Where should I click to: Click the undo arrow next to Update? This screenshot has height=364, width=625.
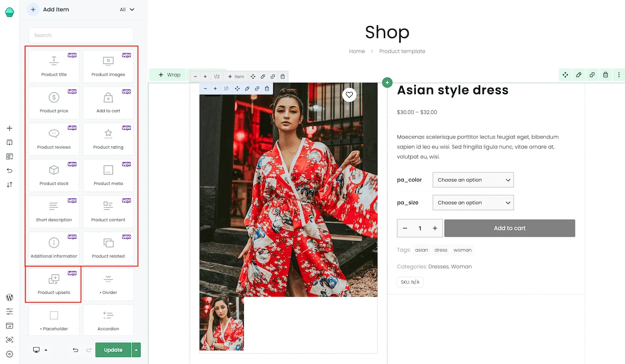[76, 350]
